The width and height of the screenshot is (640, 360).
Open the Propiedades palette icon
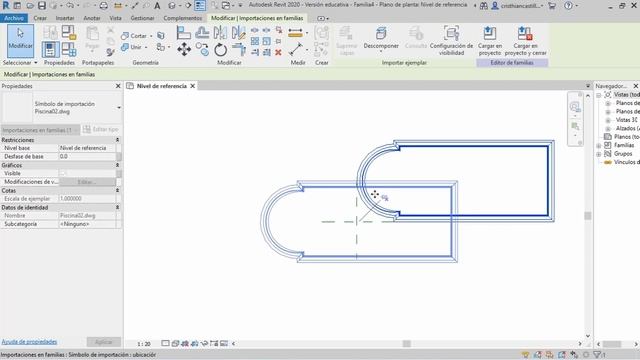click(x=50, y=50)
